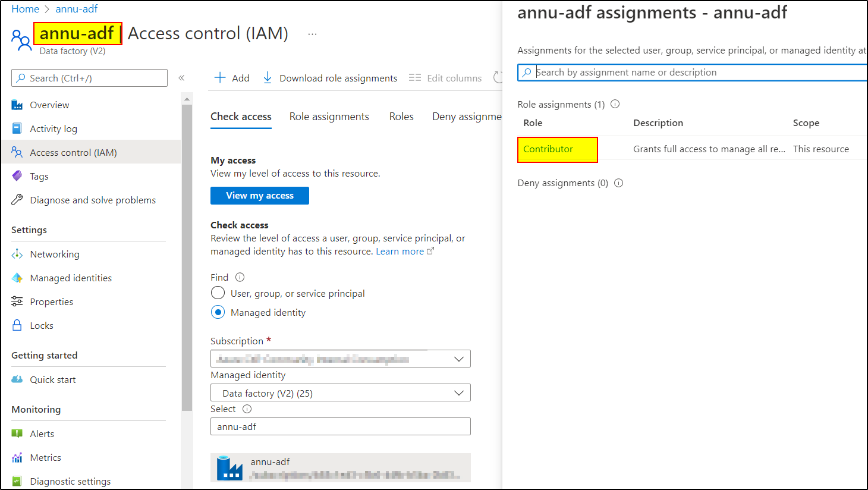The height and width of the screenshot is (490, 868).
Task: Click the Edit columns list icon
Action: point(415,78)
